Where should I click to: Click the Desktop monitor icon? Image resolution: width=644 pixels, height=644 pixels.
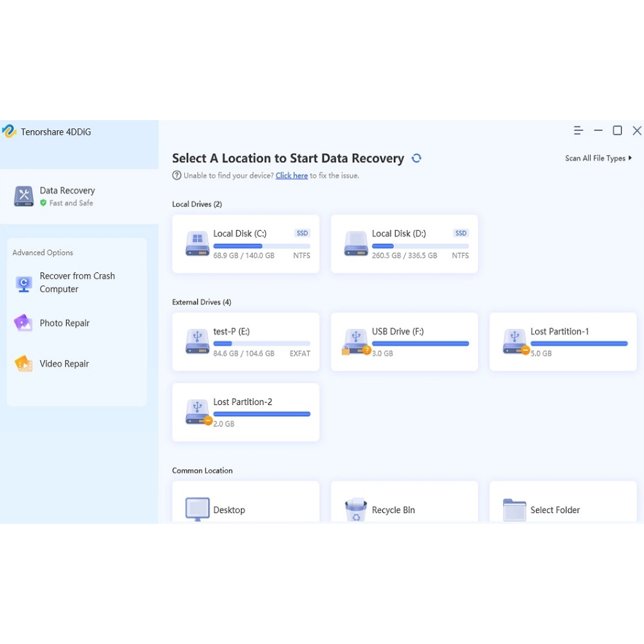tap(197, 509)
